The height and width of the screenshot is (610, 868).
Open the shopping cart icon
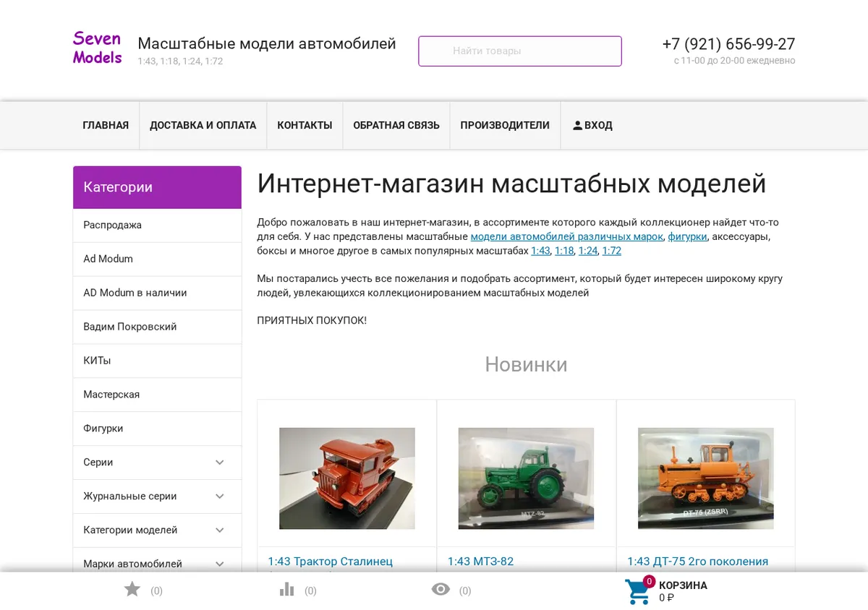[638, 592]
